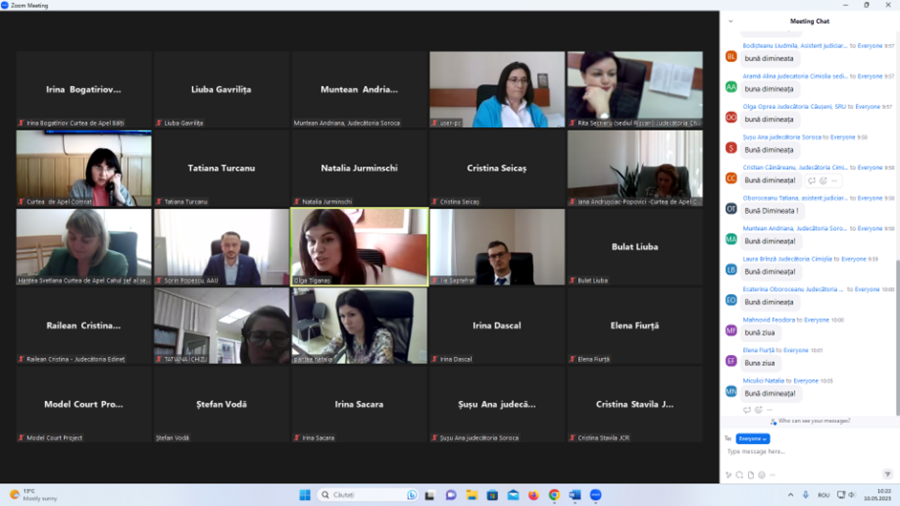This screenshot has height=506, width=900.
Task: Click in the 'Type message here' field
Action: [800, 452]
